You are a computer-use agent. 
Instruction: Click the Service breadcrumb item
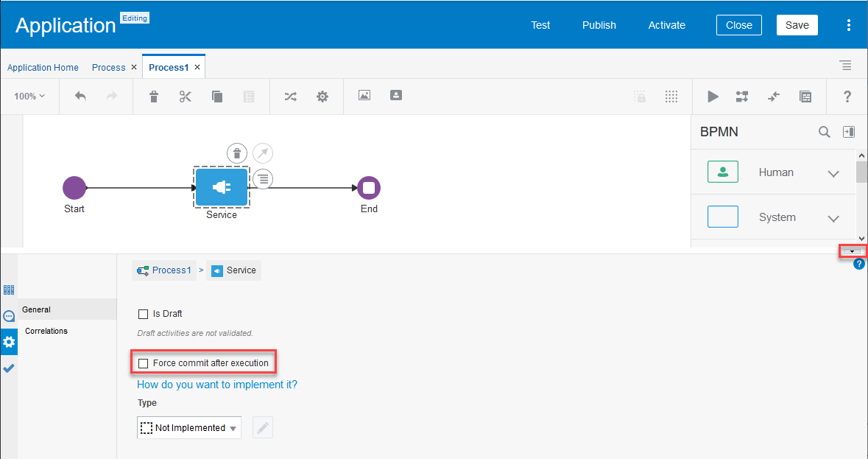[x=233, y=270]
